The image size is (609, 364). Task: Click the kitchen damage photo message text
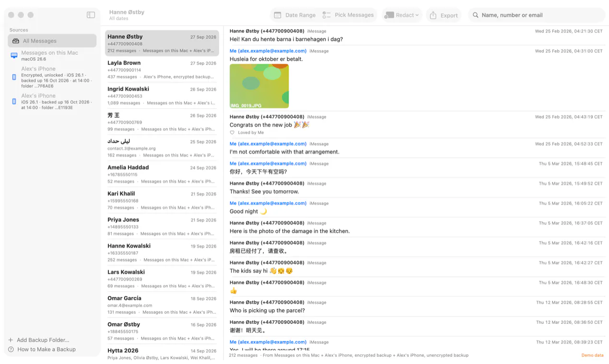(x=290, y=231)
